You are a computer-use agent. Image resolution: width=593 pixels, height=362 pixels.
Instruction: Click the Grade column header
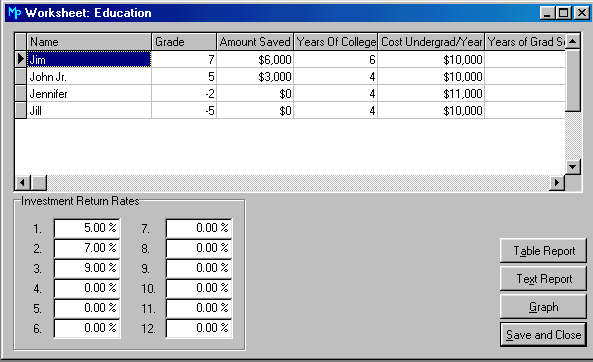click(184, 42)
